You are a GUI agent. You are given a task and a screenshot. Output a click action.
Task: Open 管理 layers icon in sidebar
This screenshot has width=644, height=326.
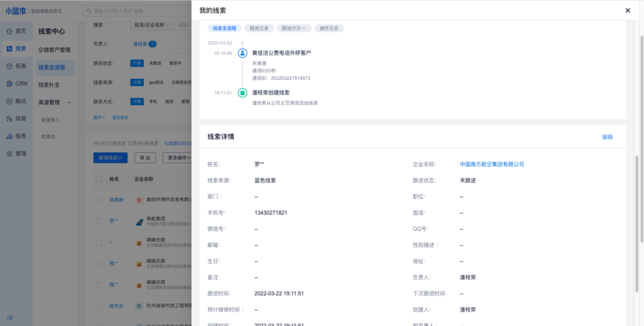point(9,154)
